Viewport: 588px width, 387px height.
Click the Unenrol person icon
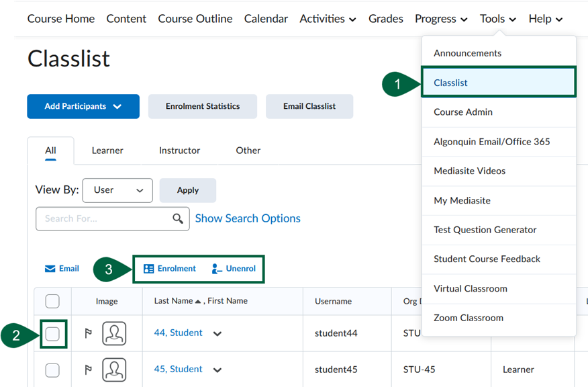tap(215, 268)
